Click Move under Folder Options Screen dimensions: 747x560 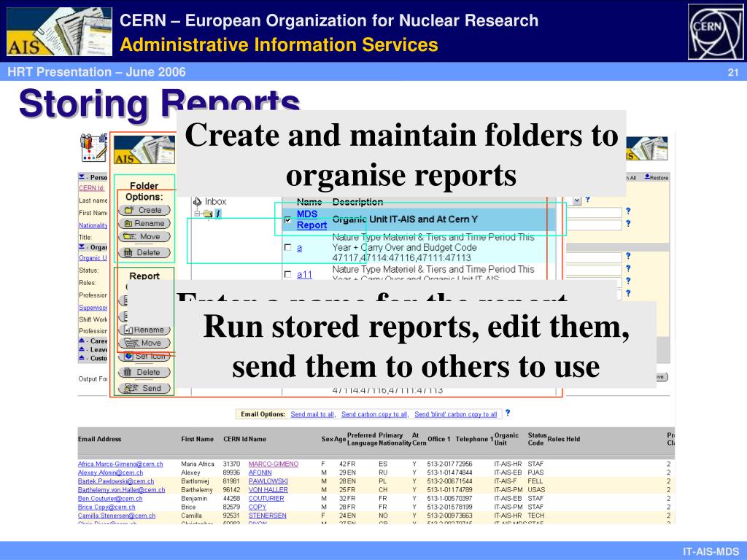pos(144,237)
